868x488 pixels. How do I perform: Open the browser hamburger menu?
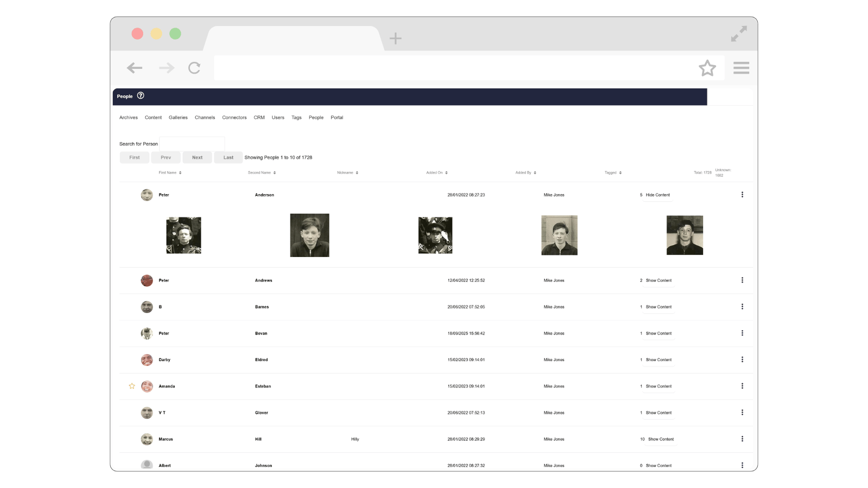point(741,68)
